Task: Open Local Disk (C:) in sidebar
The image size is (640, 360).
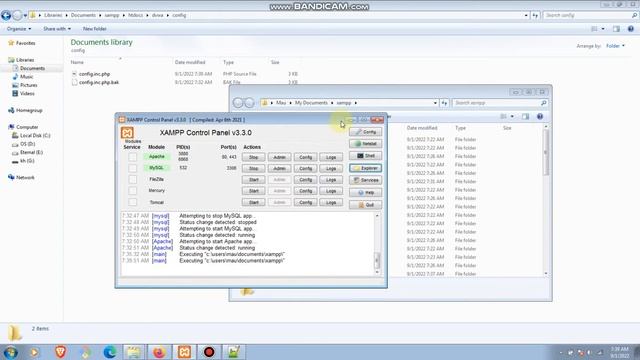Action: tap(31, 136)
